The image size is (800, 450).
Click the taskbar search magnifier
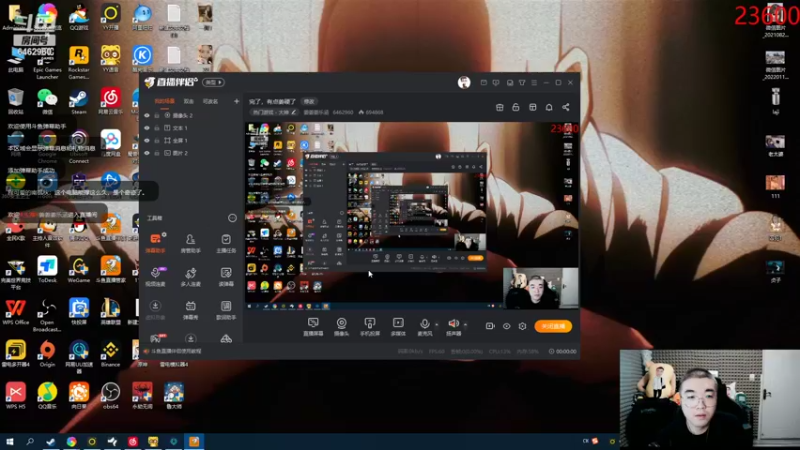[x=30, y=441]
